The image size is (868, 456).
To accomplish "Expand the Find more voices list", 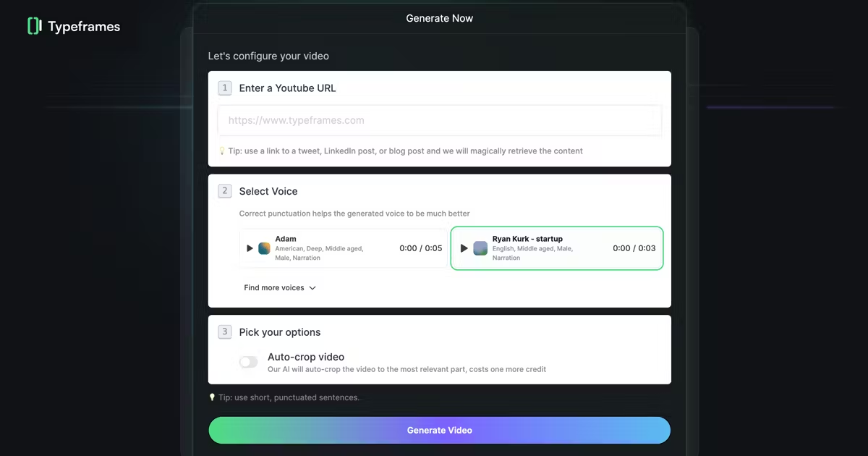I will pyautogui.click(x=274, y=288).
